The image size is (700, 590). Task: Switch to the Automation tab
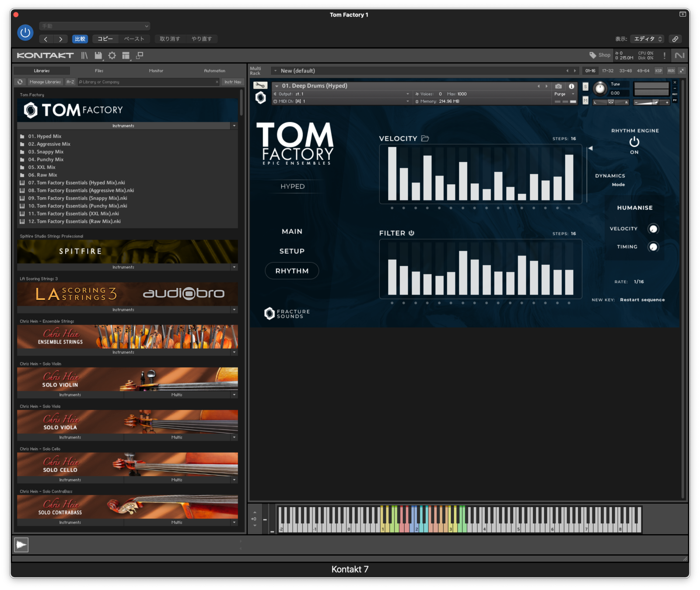(x=214, y=71)
